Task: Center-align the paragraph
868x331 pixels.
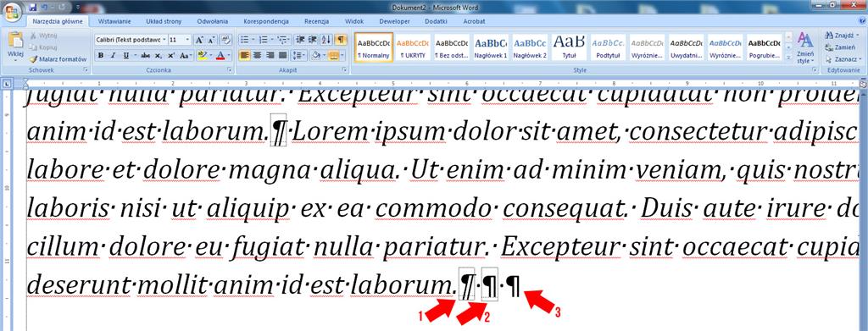Action: pos(258,55)
